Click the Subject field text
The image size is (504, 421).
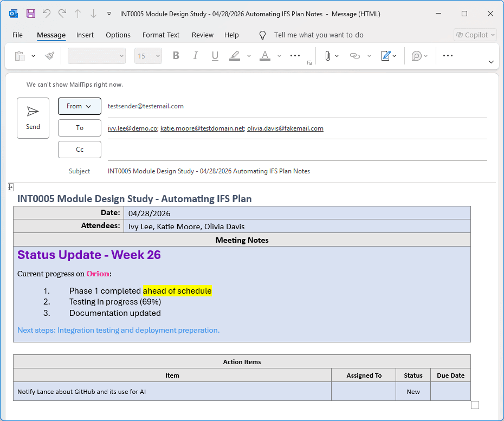[209, 171]
